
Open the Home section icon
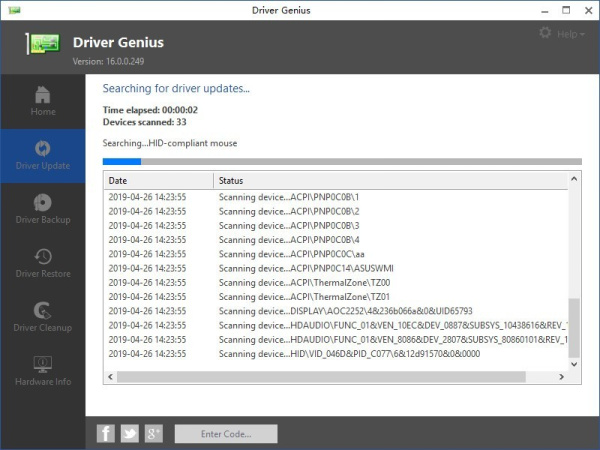click(42, 95)
